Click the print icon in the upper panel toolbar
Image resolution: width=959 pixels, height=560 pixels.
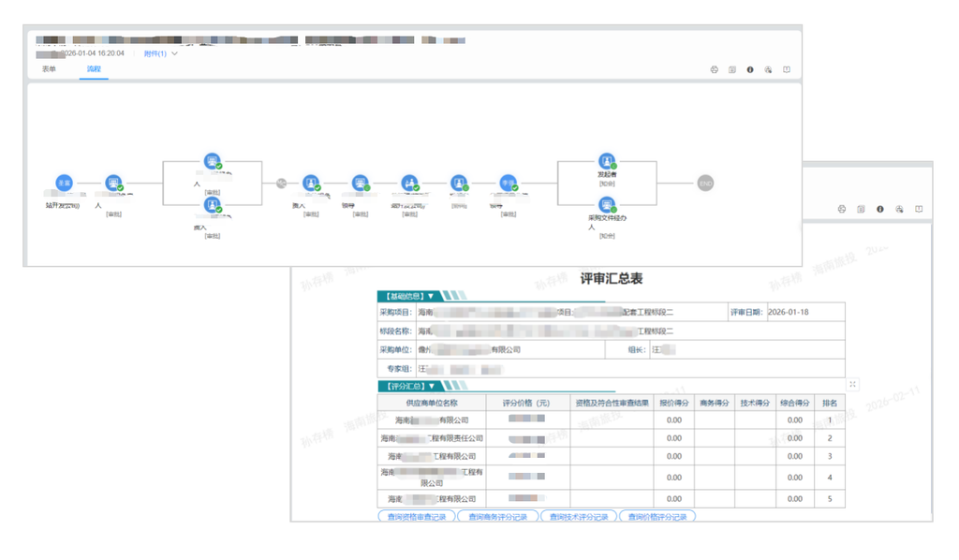(714, 69)
